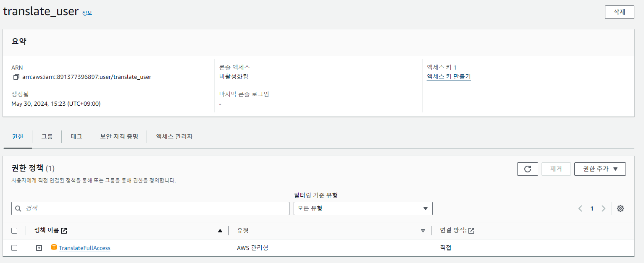Open table preferences gear icon
The image size is (644, 263).
[x=620, y=208]
